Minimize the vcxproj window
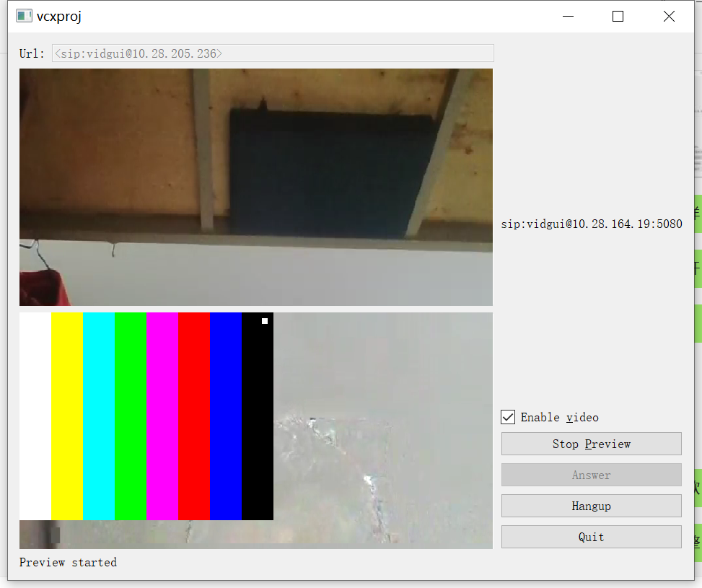The image size is (702, 588). [x=568, y=15]
